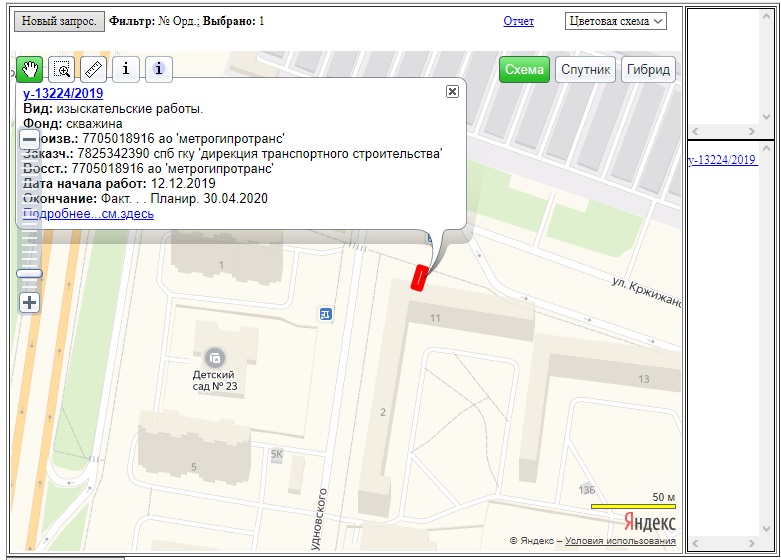Click the blue-highlighted info tool icon
Screen dimensions: 781x560
click(x=159, y=69)
